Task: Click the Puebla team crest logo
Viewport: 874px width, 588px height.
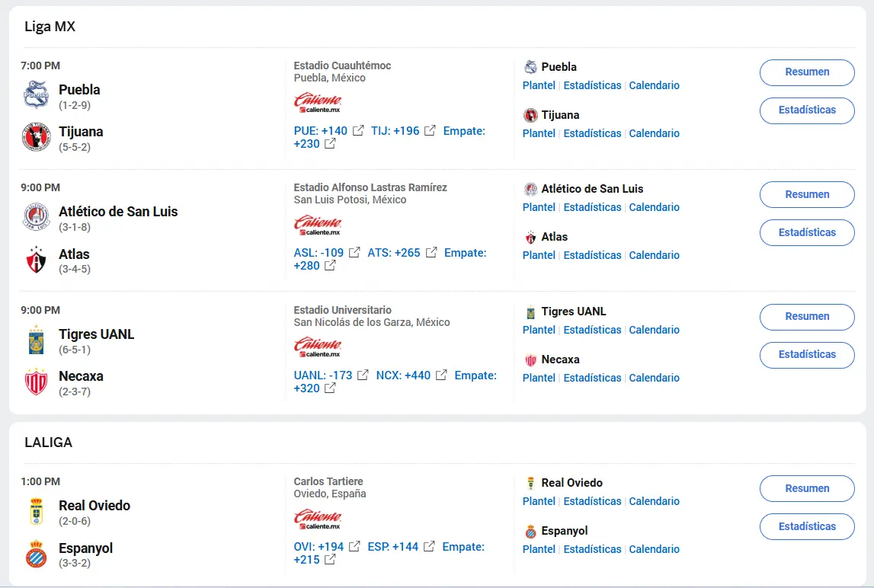Action: pyautogui.click(x=37, y=95)
